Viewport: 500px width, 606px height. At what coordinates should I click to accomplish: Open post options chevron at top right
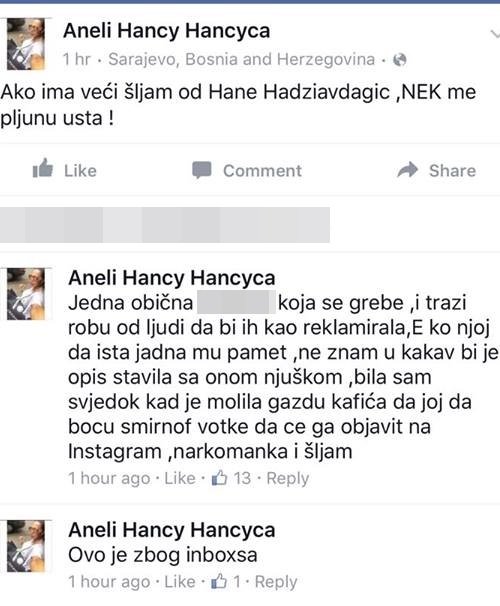(x=495, y=34)
